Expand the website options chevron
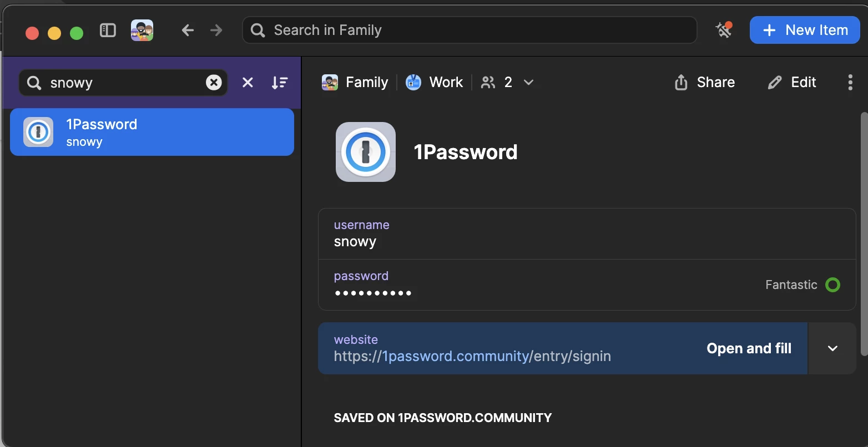 click(832, 348)
